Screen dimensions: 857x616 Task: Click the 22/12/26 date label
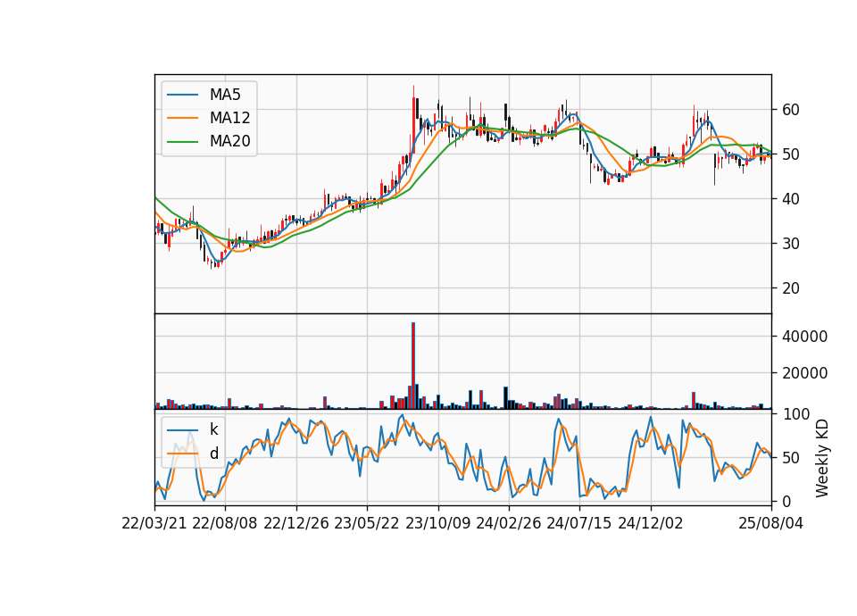[x=296, y=523]
